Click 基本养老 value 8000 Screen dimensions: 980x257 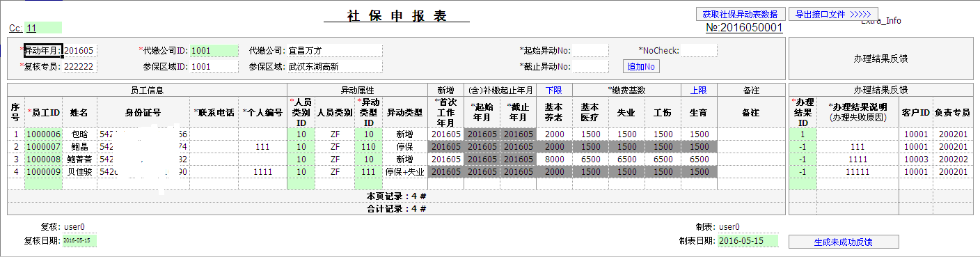click(x=555, y=159)
